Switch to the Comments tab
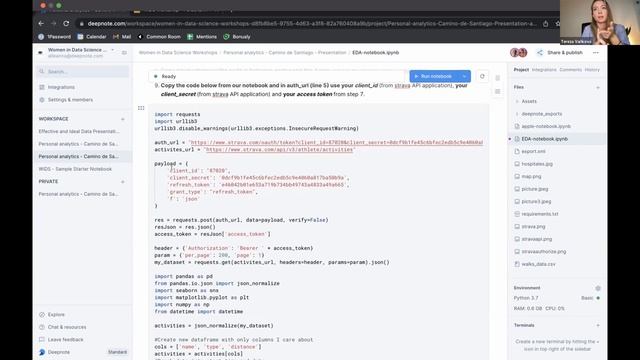This screenshot has width=640, height=360. (571, 70)
